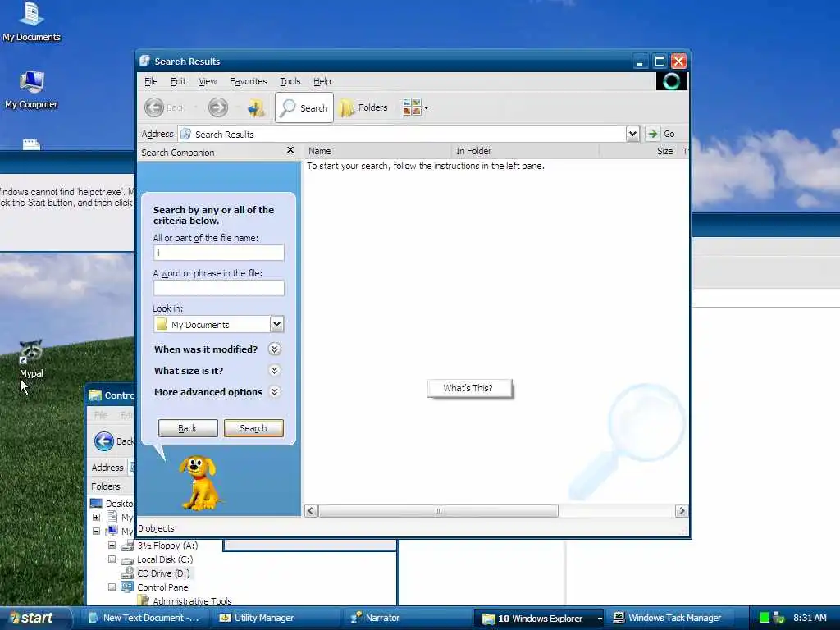Click the Forward arrow in Search Results
840x630 pixels.
pos(218,107)
